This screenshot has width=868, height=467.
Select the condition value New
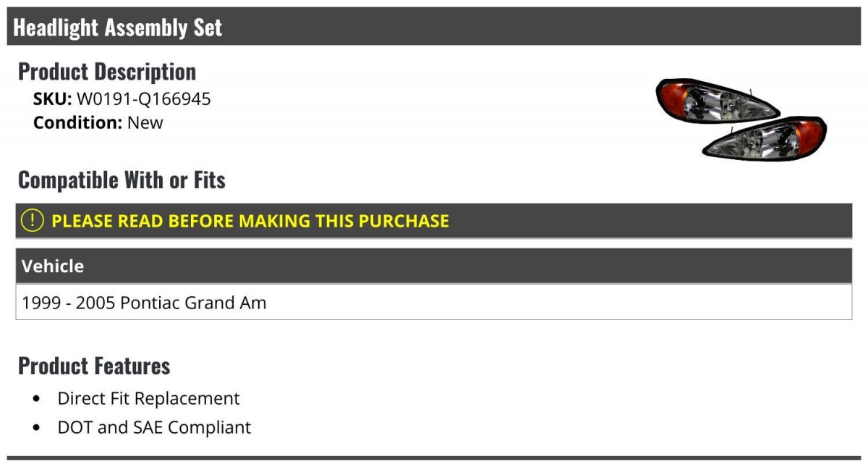tap(145, 122)
